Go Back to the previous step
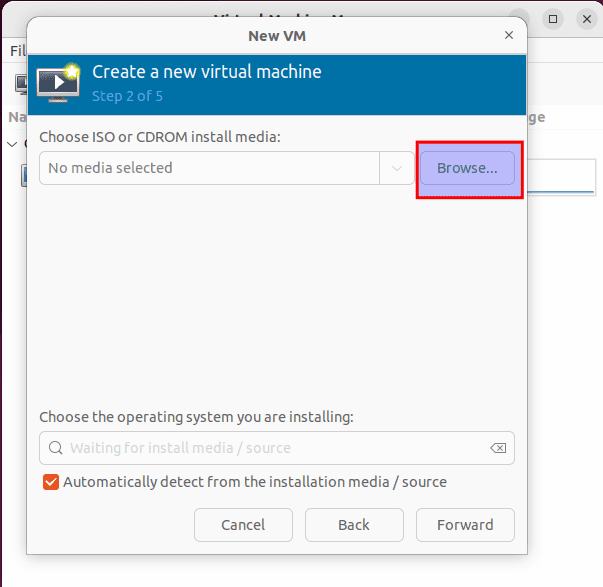The image size is (603, 587). 354,525
